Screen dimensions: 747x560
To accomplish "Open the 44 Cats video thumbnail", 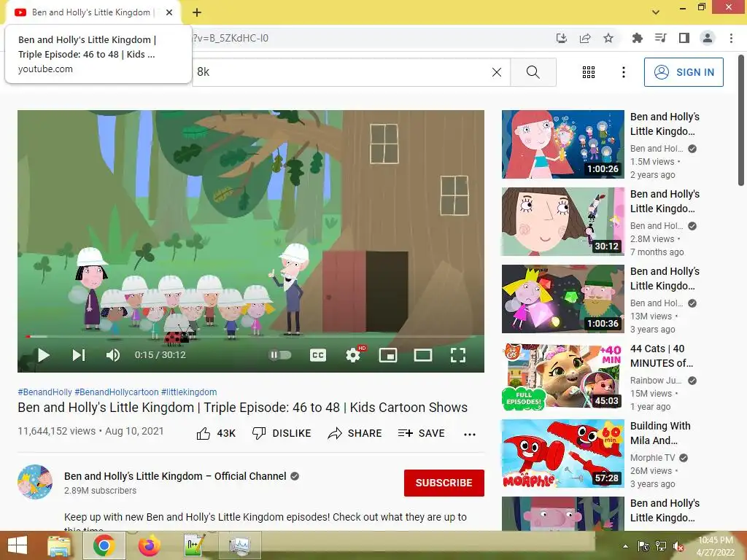I will click(x=563, y=376).
